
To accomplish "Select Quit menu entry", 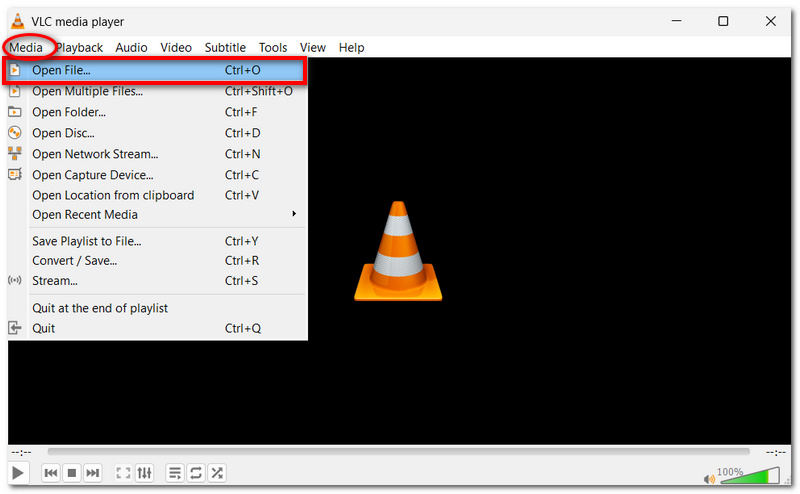I will [157, 328].
